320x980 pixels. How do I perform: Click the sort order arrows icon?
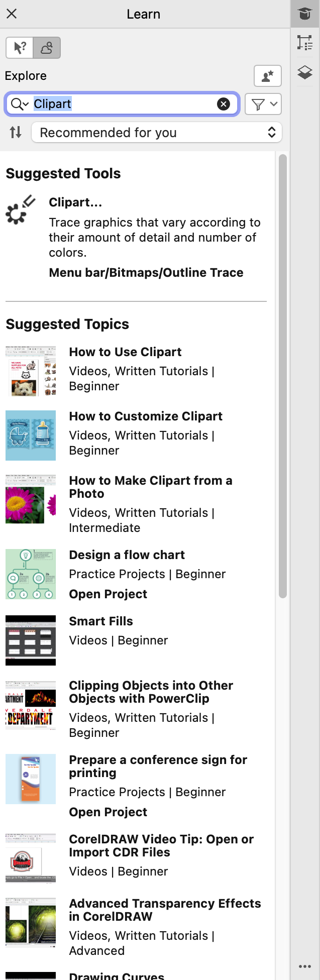pos(16,133)
